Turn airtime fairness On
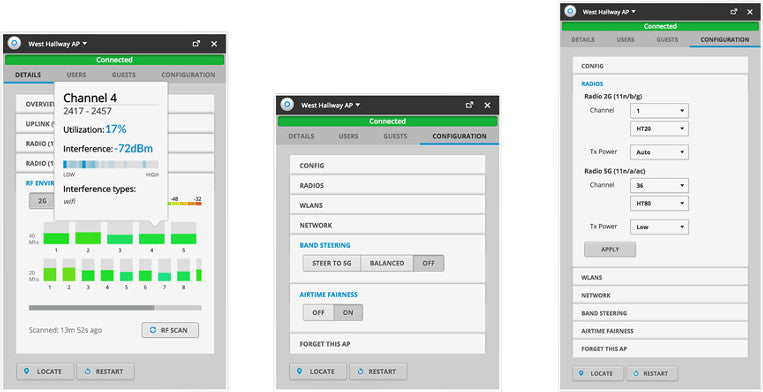 [348, 312]
